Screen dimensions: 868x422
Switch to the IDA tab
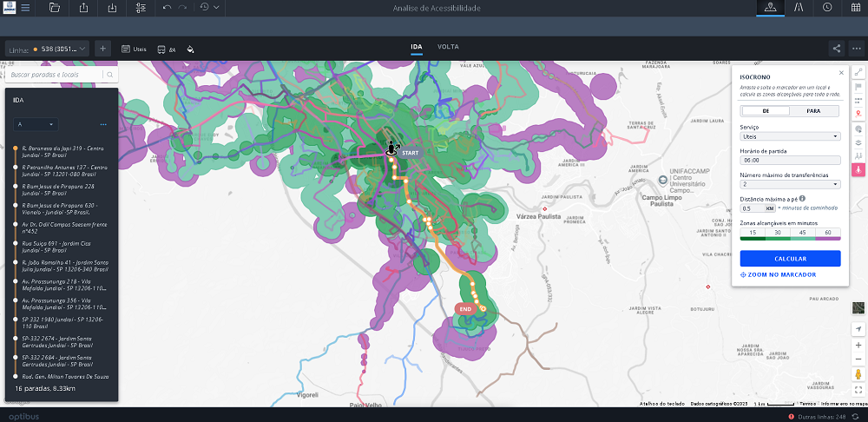pyautogui.click(x=417, y=47)
